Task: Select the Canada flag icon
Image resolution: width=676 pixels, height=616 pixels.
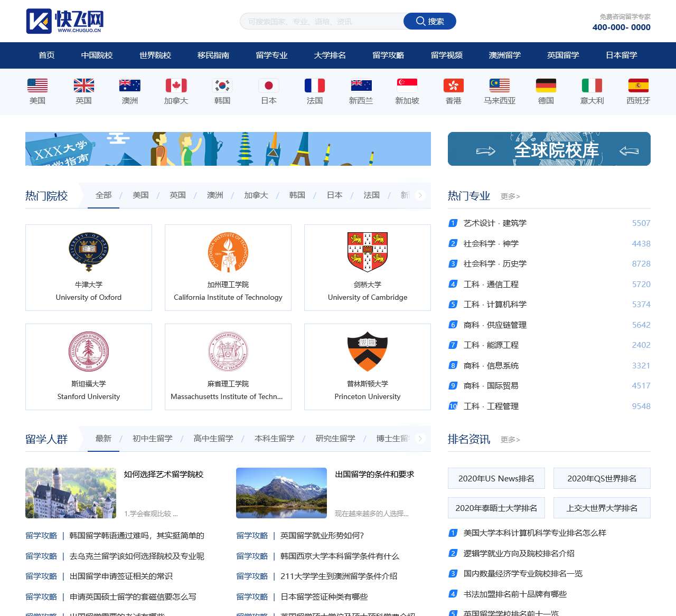Action: [x=176, y=86]
